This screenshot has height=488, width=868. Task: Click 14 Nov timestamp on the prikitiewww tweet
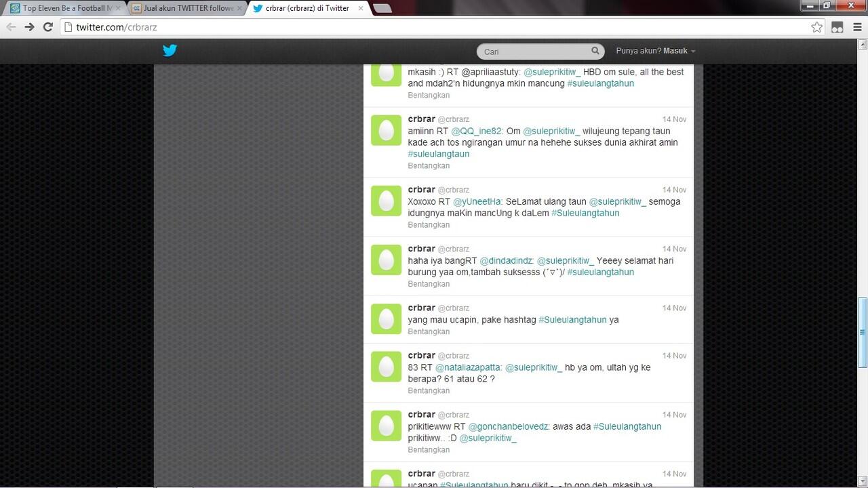(x=675, y=414)
